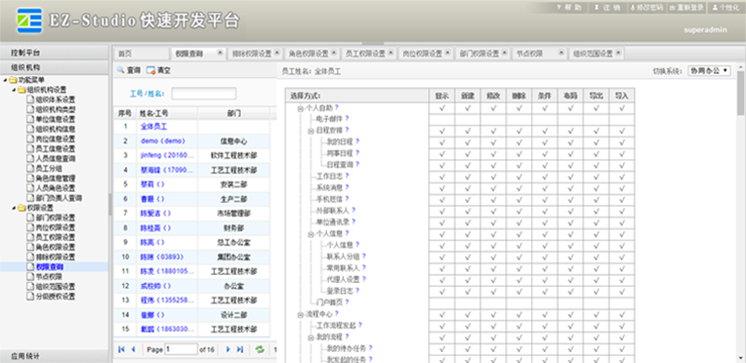746x363 pixels.
Task: Collapse the 个人信息 parent tree node
Action: click(311, 234)
